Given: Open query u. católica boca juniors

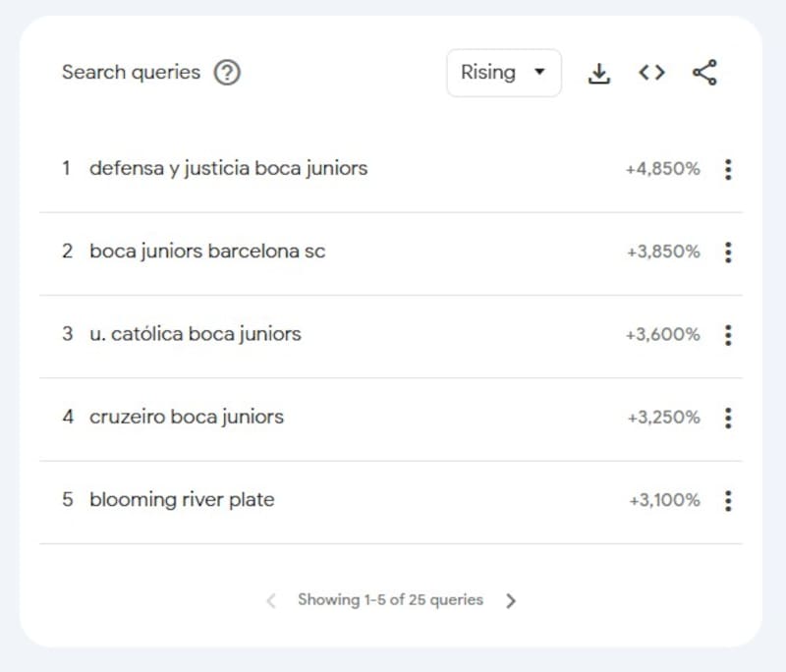Looking at the screenshot, I should (196, 334).
